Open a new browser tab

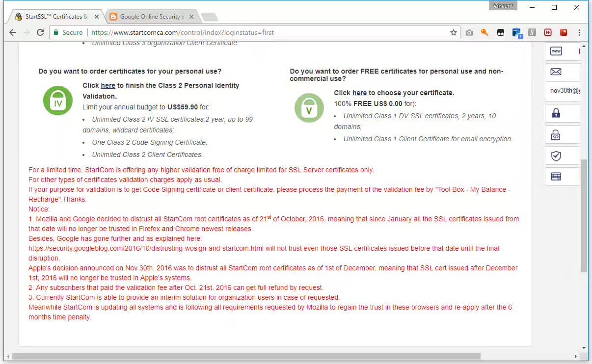point(210,17)
